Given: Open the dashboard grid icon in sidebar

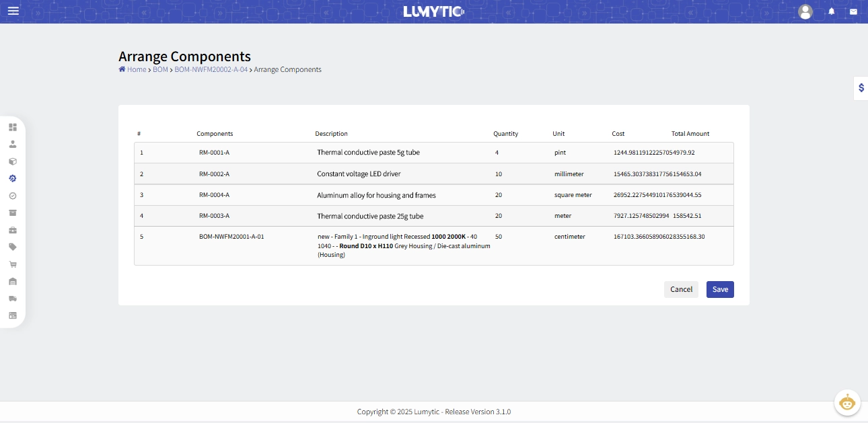Looking at the screenshot, I should coord(13,127).
